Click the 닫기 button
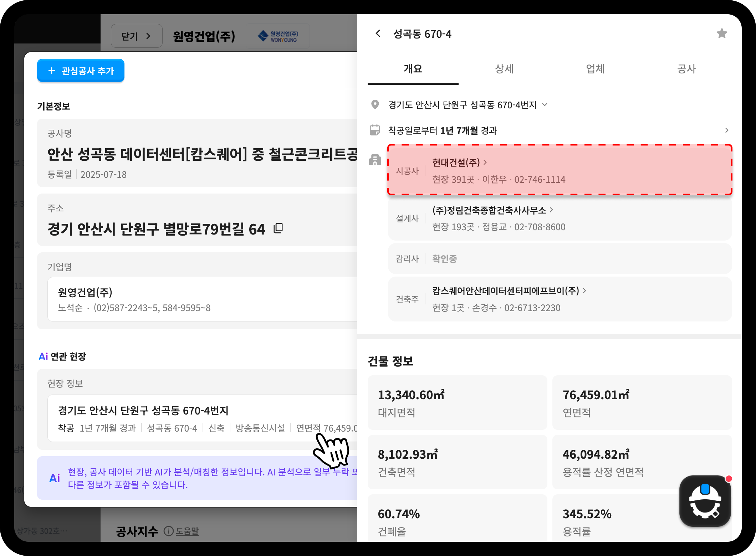The image size is (756, 556). click(x=137, y=36)
